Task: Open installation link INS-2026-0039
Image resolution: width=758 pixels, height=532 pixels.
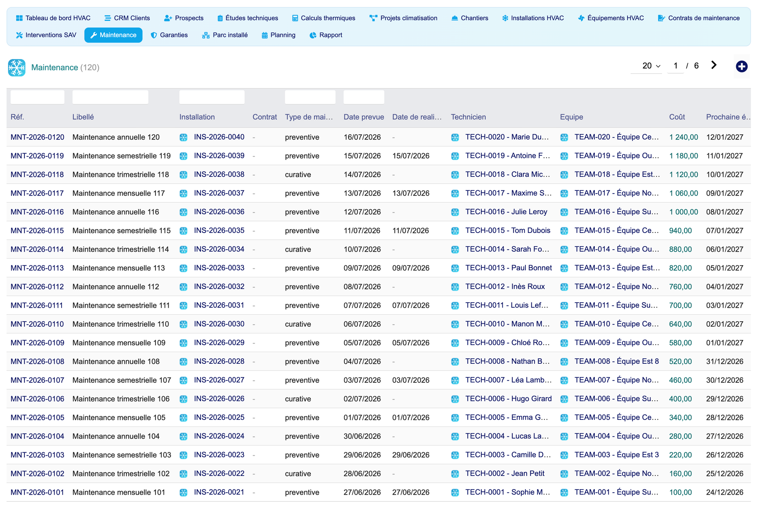Action: [x=219, y=156]
